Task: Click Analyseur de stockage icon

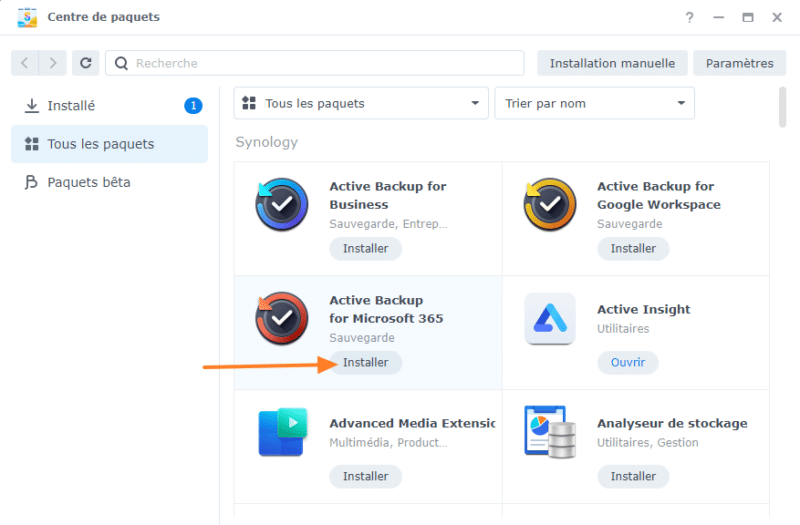Action: pos(550,432)
